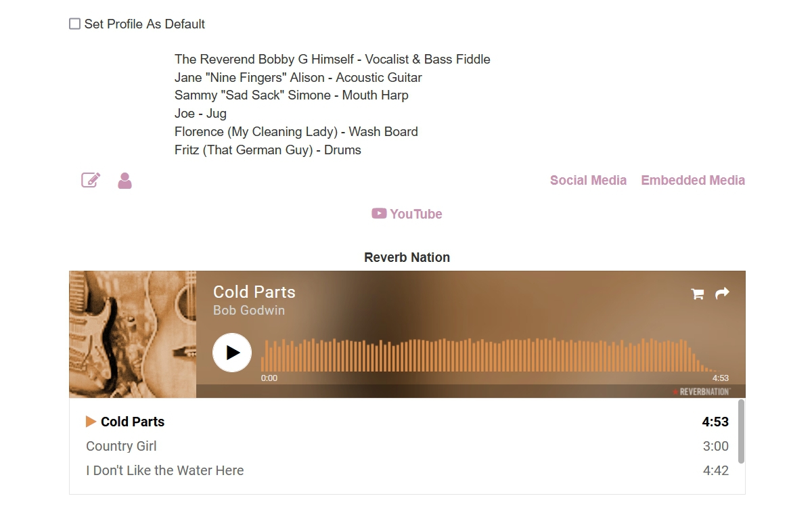Click the orange now-playing triangle beside Cold Parts
Image resolution: width=812 pixels, height=515 pixels.
tap(91, 422)
